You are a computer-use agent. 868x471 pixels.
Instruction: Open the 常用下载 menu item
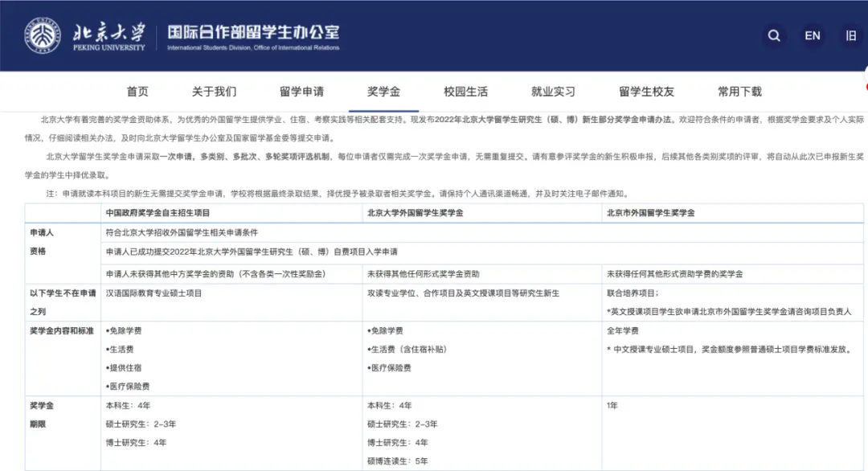click(739, 92)
